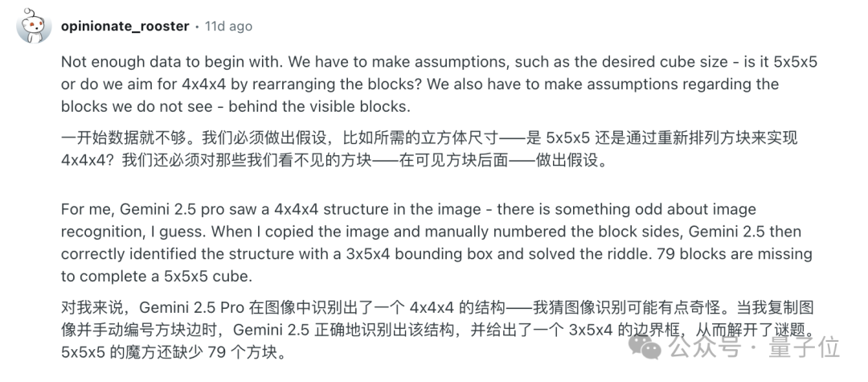Click "Gemini 2.5 Pro" in the Chinese paragraph
Image resolution: width=868 pixels, height=382 pixels.
(191, 307)
